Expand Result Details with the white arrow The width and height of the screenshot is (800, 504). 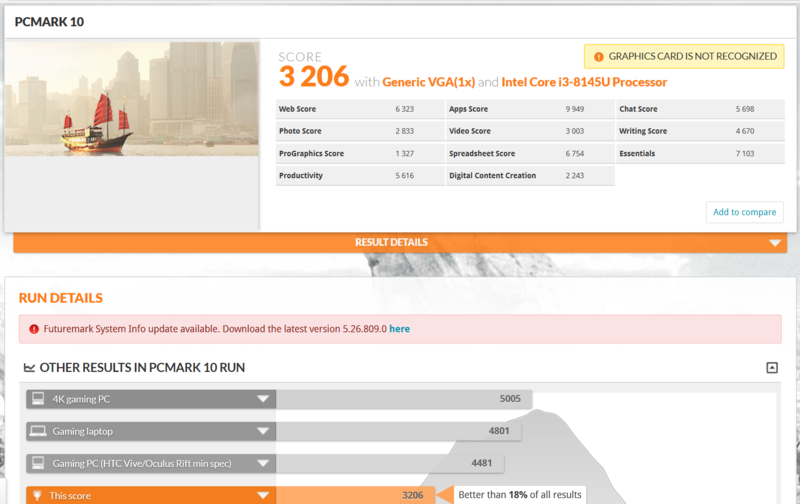775,243
